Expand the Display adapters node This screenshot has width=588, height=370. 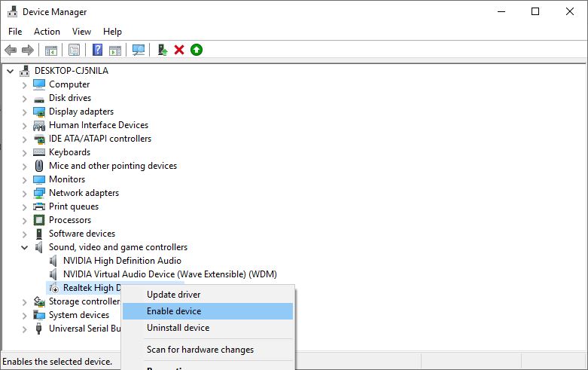(24, 112)
